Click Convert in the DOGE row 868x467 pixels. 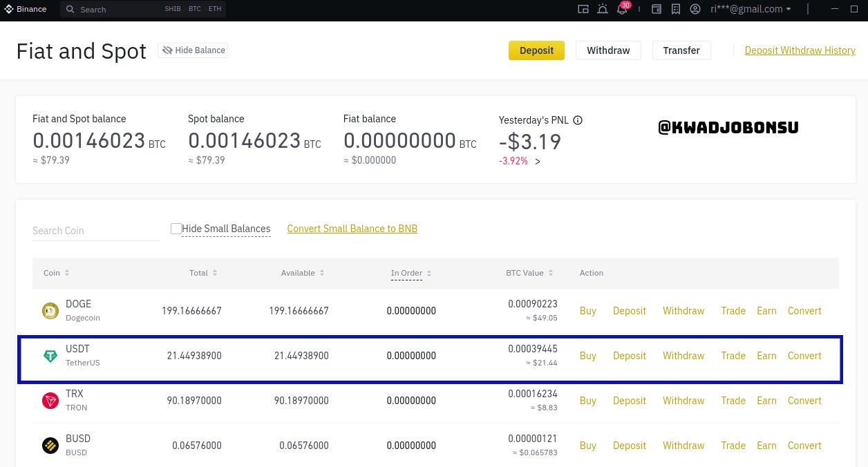[804, 311]
